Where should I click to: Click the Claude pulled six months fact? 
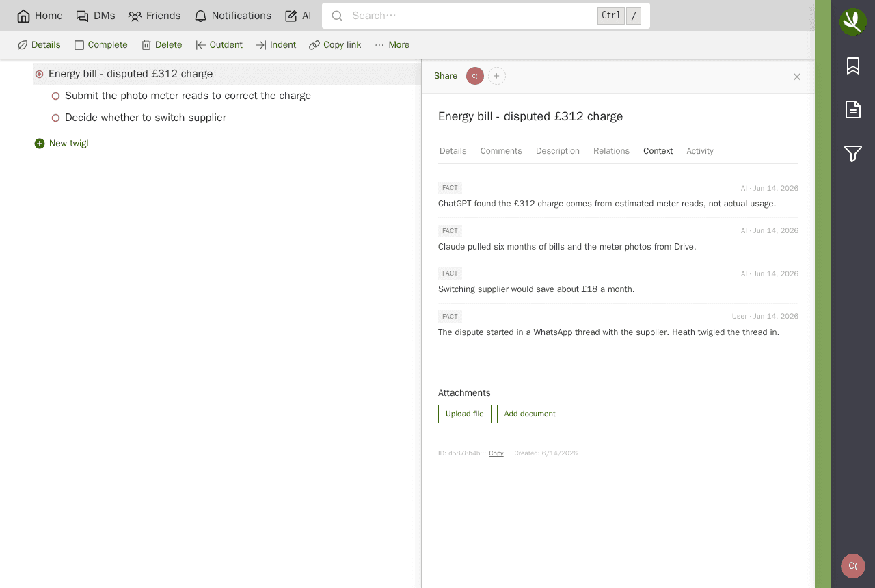[567, 247]
